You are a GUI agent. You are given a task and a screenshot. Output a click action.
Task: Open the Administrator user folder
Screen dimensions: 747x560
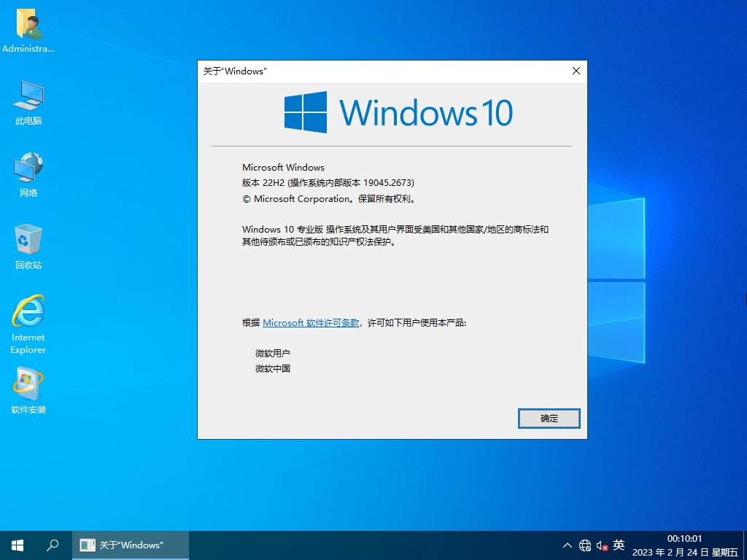(28, 29)
